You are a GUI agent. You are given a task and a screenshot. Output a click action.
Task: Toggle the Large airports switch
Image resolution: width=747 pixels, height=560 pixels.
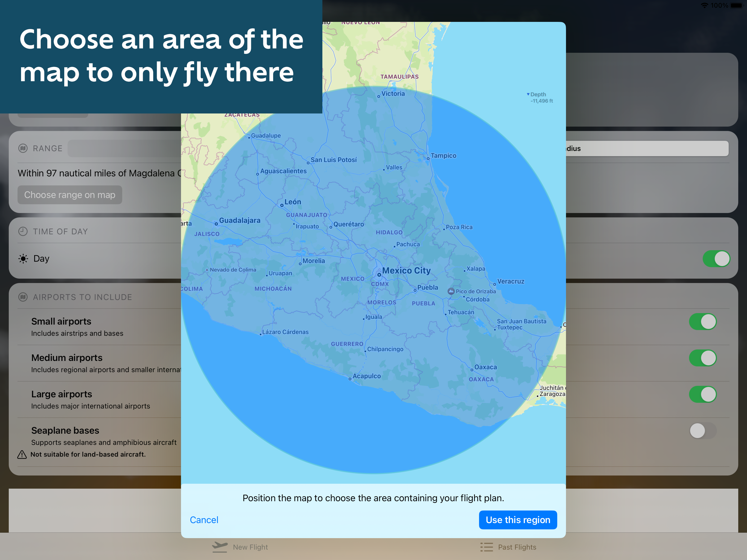(705, 393)
